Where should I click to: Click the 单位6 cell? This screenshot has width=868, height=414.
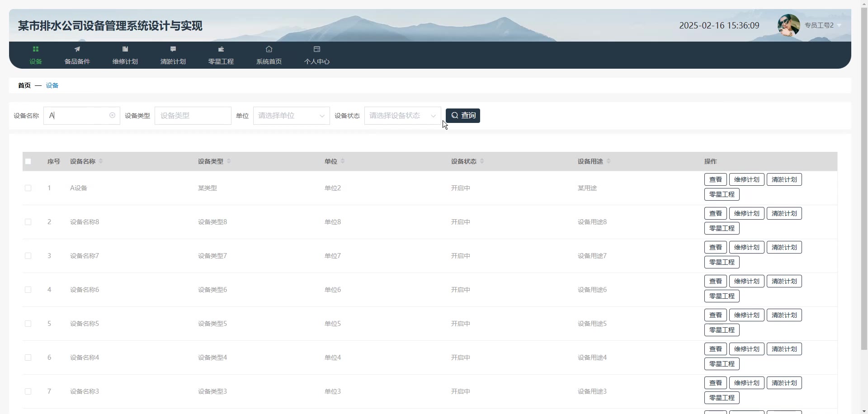(333, 290)
